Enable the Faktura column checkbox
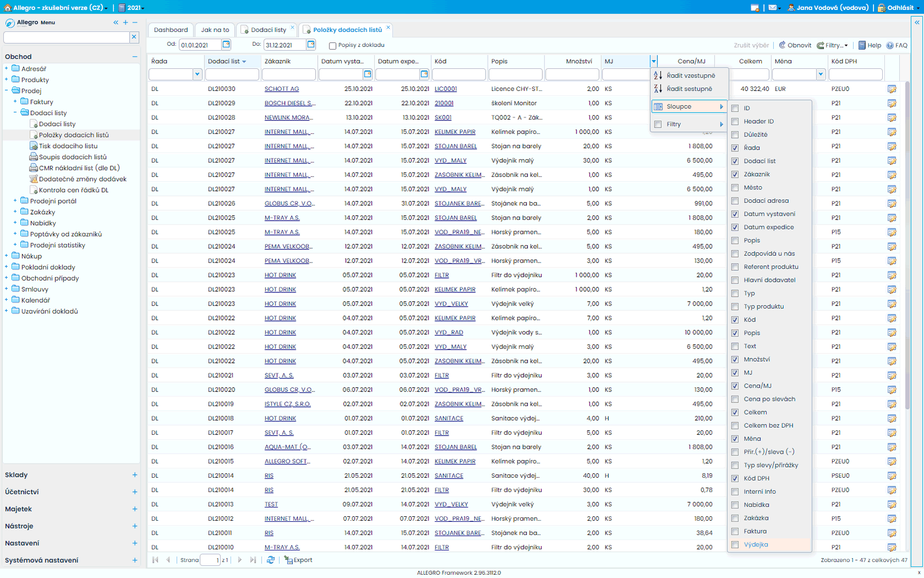Image resolution: width=924 pixels, height=578 pixels. point(735,531)
